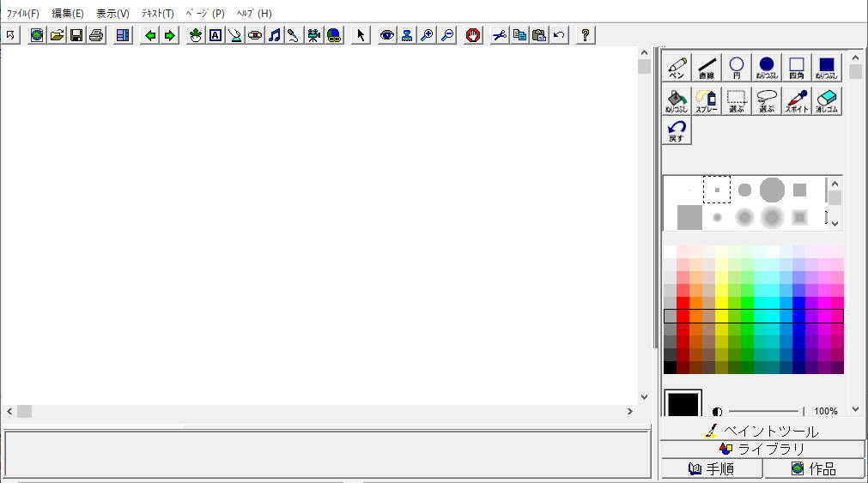Viewport: 868px width, 483px height.
Task: Go to next page green arrow
Action: click(169, 35)
